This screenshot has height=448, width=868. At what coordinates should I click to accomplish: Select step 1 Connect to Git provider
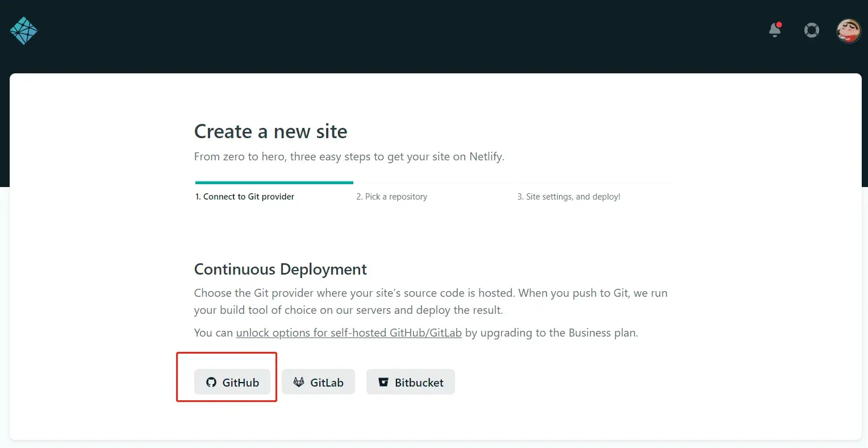point(245,197)
